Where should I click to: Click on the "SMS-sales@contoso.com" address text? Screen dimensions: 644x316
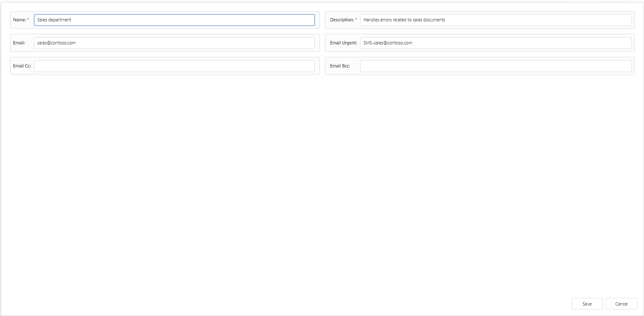[x=388, y=43]
